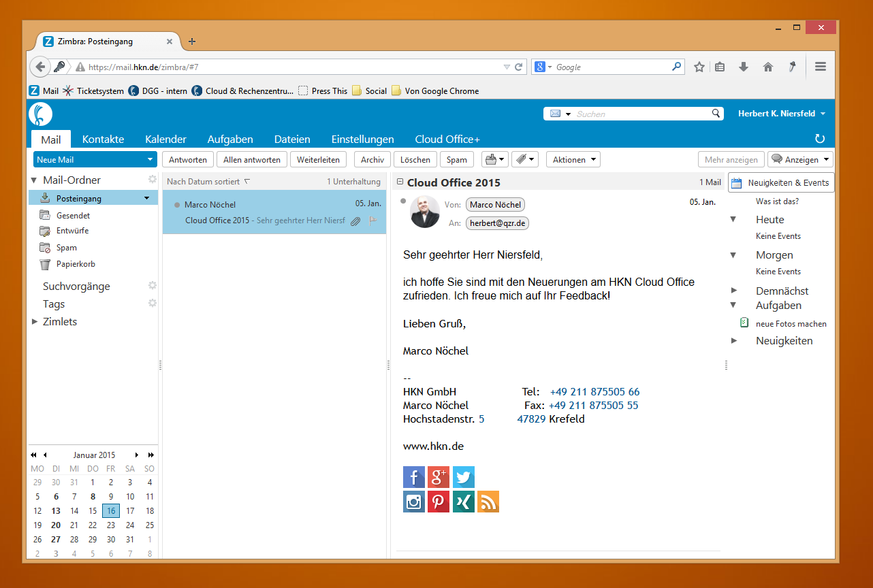
Task: Click the Allen antworten button
Action: click(x=252, y=160)
